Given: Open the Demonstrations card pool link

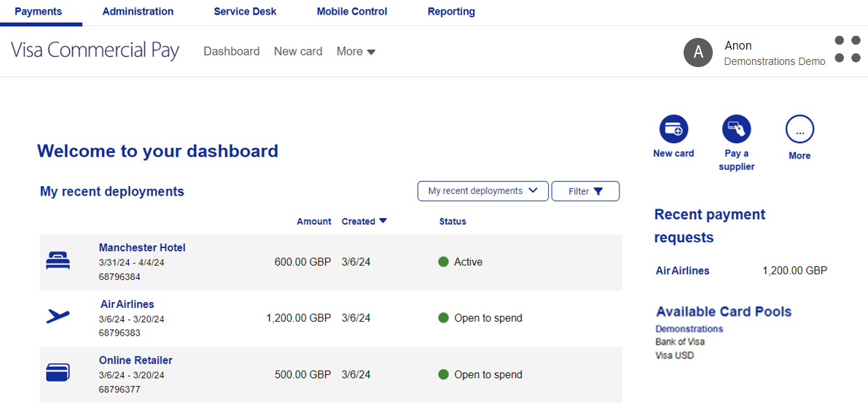Looking at the screenshot, I should (689, 328).
